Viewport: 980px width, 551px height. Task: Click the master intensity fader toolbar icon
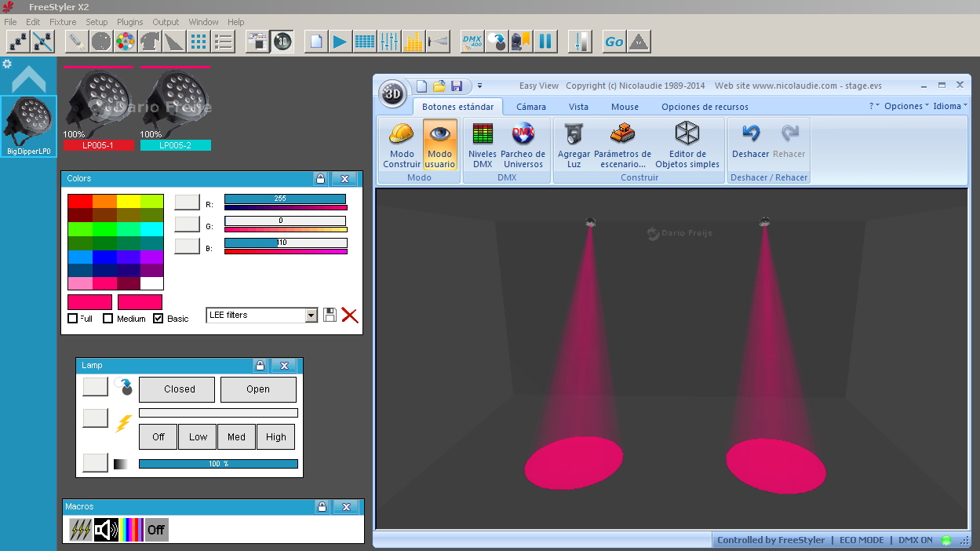click(580, 41)
